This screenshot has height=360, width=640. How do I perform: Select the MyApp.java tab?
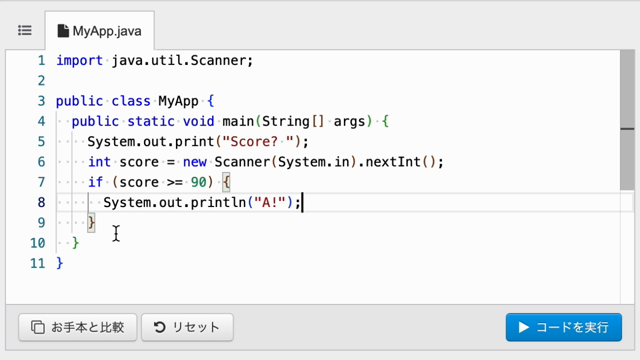[100, 31]
